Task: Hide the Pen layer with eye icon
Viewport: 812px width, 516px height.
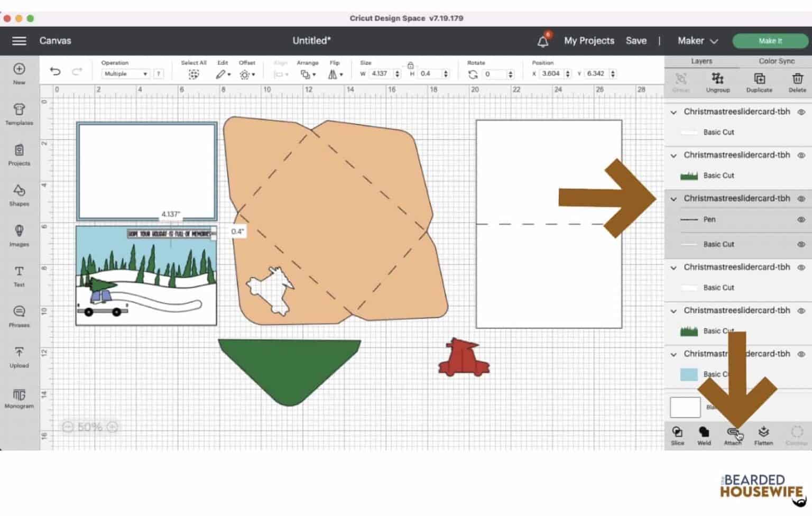Action: coord(801,219)
